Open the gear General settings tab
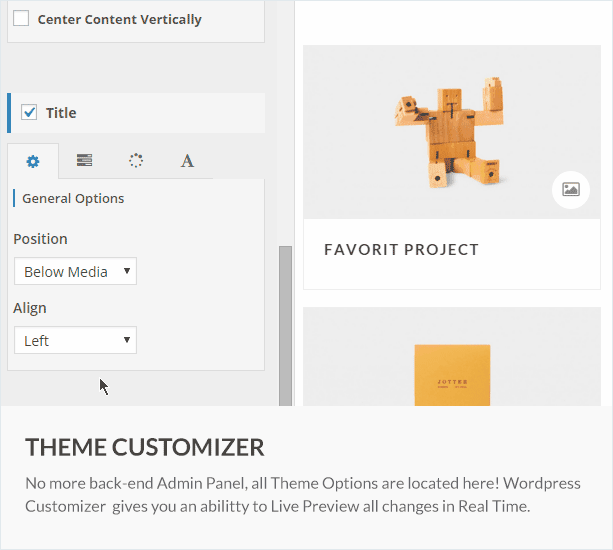613x550 pixels. [33, 161]
